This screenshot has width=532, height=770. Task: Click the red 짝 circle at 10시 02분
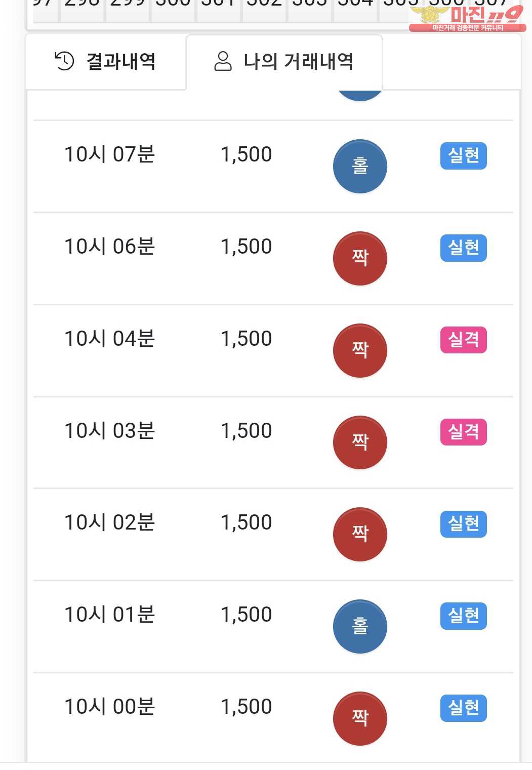(x=360, y=534)
